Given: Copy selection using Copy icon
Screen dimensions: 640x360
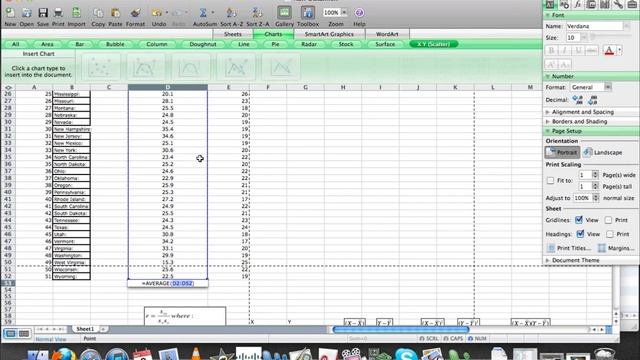Looking at the screenshot, I should [x=98, y=13].
